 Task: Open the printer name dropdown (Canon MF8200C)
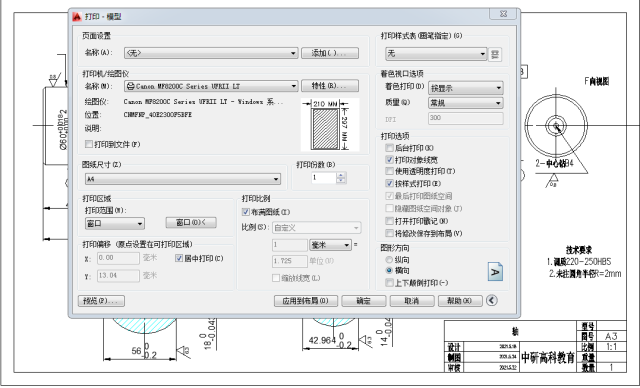pos(211,86)
